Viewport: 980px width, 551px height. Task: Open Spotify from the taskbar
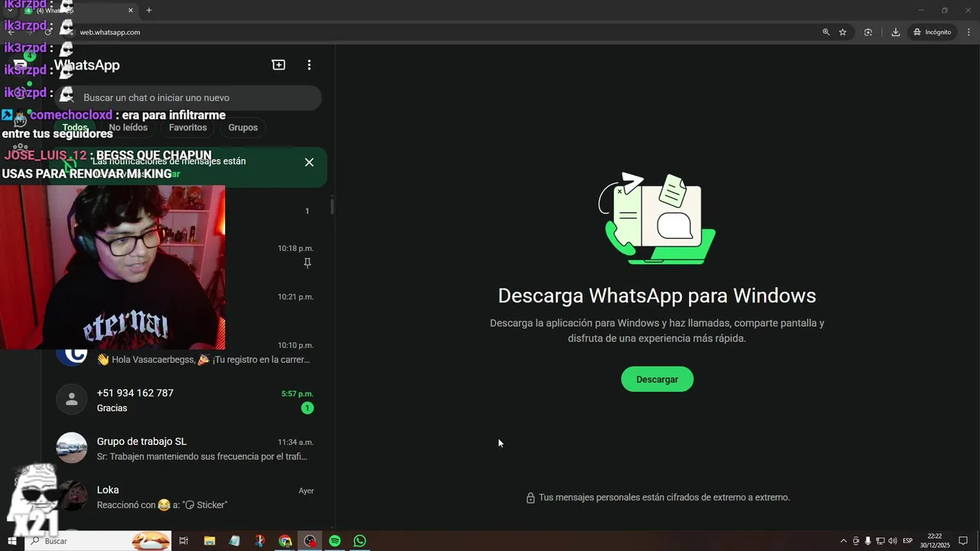coord(335,541)
